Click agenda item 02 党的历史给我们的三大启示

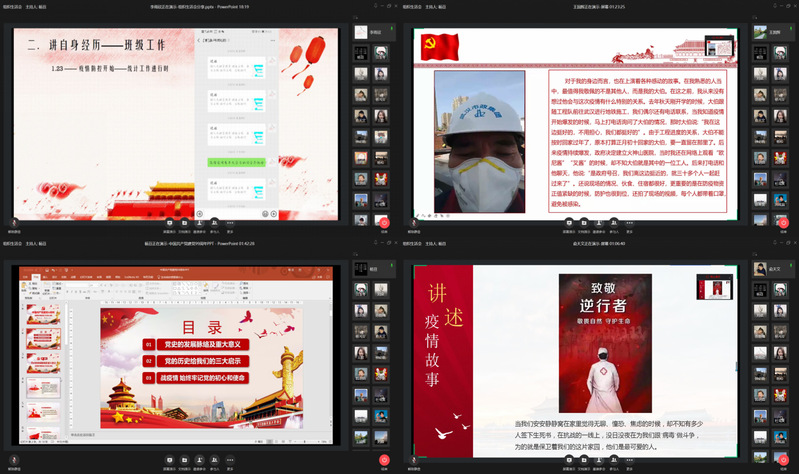196,361
